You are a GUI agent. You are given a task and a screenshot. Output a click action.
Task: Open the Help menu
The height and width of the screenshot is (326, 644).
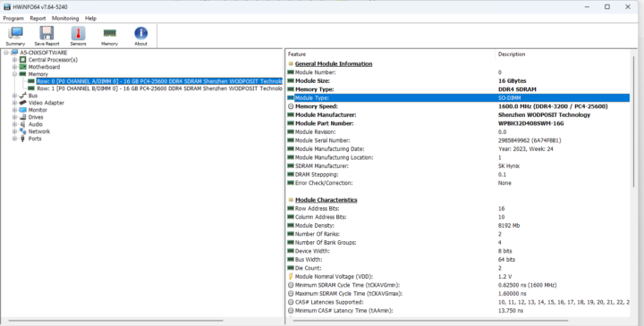point(90,19)
